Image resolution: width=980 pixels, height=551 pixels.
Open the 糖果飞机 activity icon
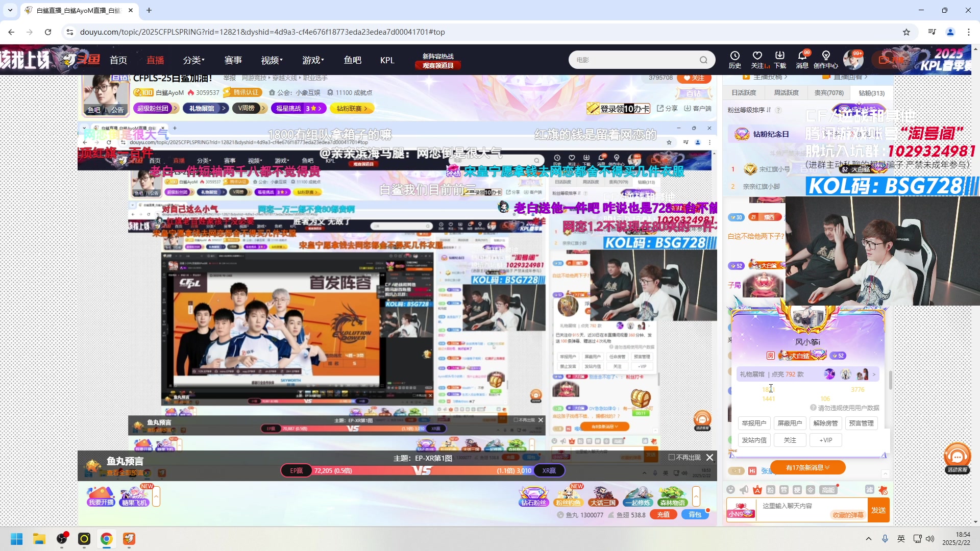point(134,496)
